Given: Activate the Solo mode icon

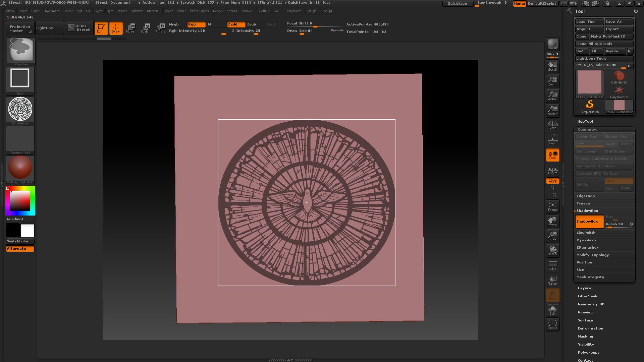Looking at the screenshot, I should click(x=552, y=310).
